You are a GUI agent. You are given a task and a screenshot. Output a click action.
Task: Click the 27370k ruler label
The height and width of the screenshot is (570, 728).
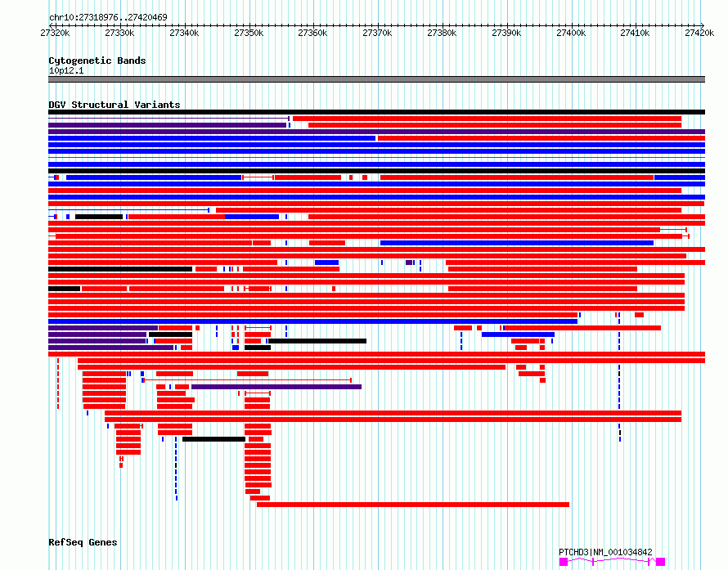(x=377, y=33)
